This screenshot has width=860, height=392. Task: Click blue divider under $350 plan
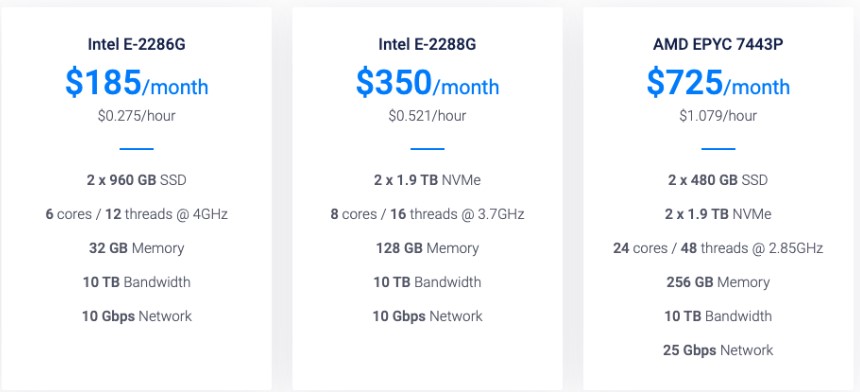[427, 149]
